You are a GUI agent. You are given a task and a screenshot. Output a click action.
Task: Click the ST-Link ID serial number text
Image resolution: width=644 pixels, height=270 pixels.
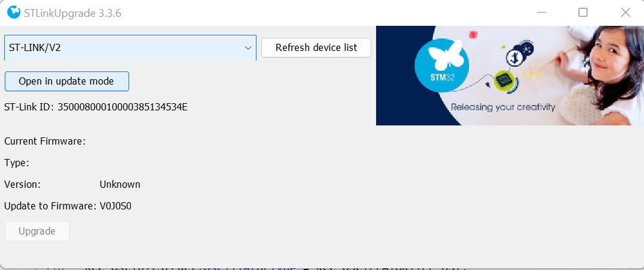coord(123,108)
